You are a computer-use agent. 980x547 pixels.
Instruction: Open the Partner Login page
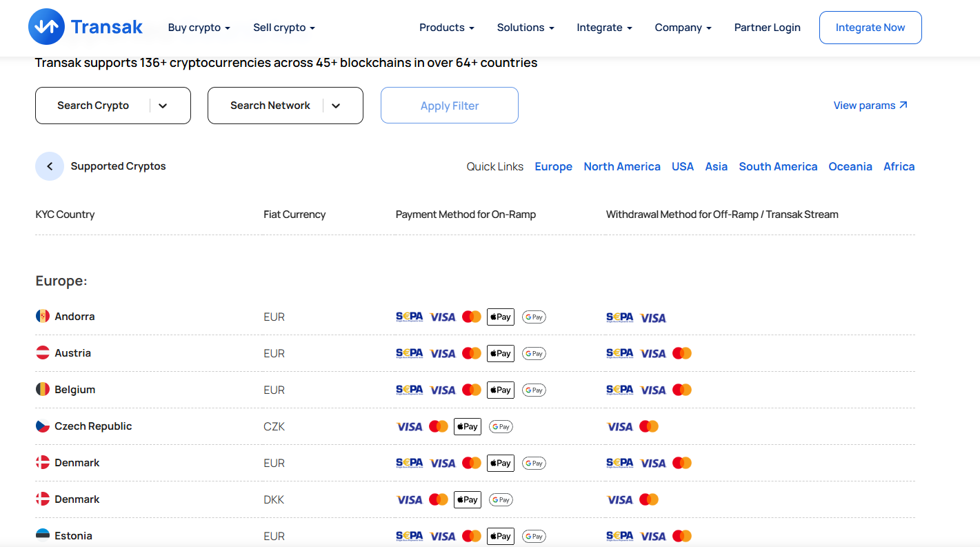[768, 28]
